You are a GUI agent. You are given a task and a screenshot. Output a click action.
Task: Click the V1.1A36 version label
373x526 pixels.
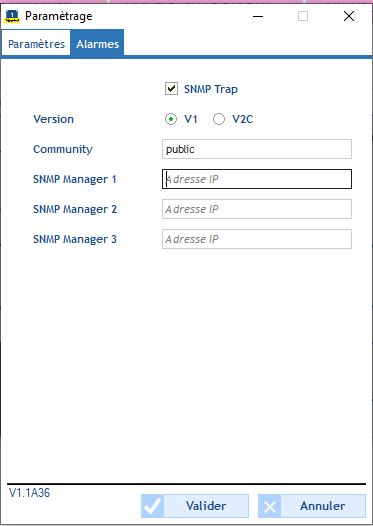[30, 493]
